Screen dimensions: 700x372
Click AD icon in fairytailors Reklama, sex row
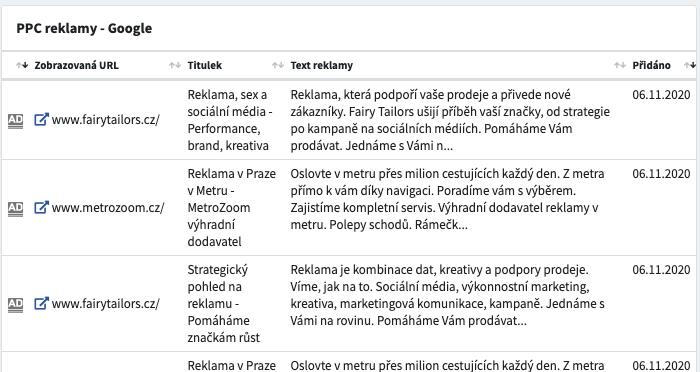pyautogui.click(x=15, y=121)
